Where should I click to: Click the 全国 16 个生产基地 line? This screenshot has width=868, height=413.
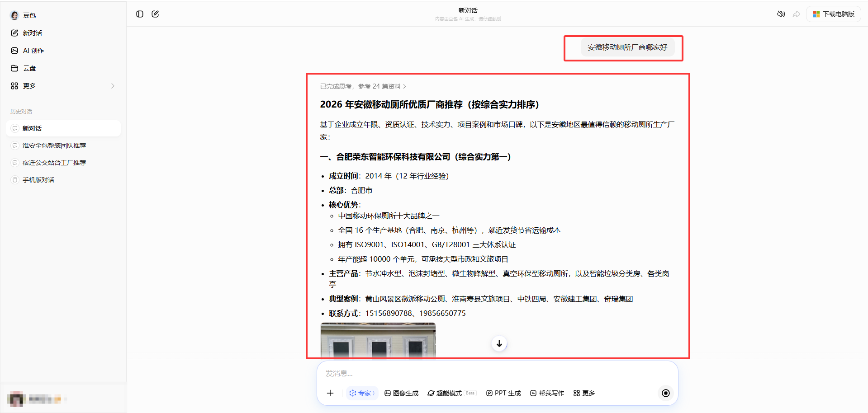point(449,230)
